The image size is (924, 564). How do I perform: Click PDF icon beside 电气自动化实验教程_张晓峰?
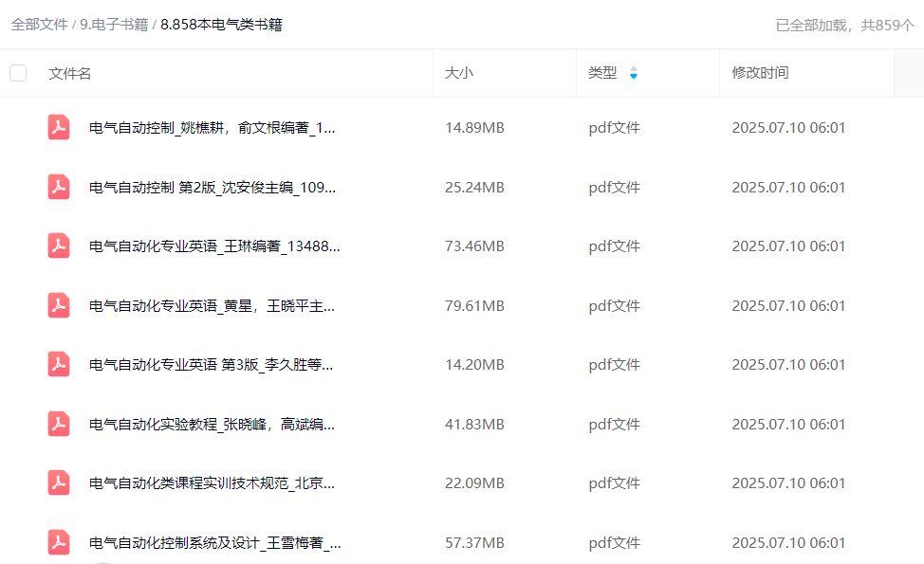click(60, 424)
